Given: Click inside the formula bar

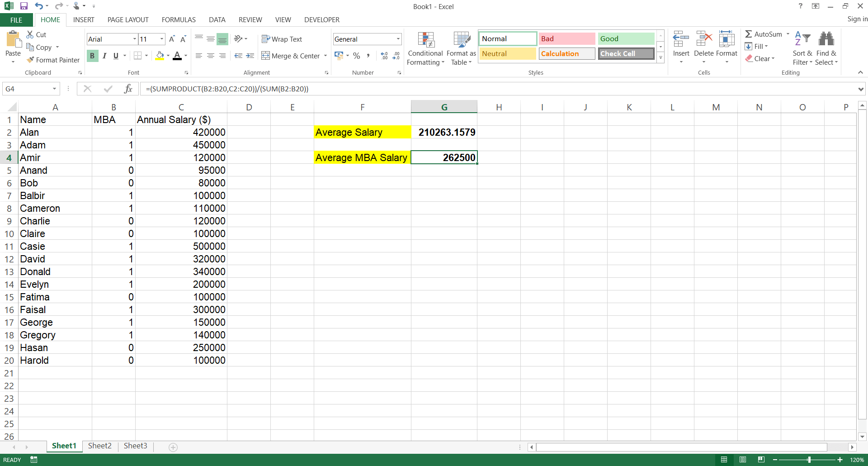Looking at the screenshot, I should 316,89.
